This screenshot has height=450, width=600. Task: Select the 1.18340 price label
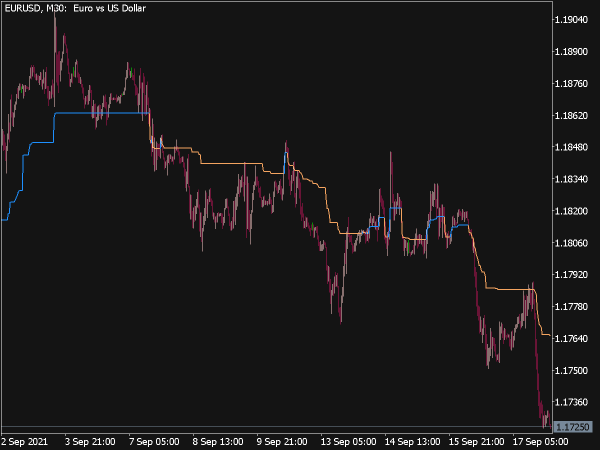point(571,179)
